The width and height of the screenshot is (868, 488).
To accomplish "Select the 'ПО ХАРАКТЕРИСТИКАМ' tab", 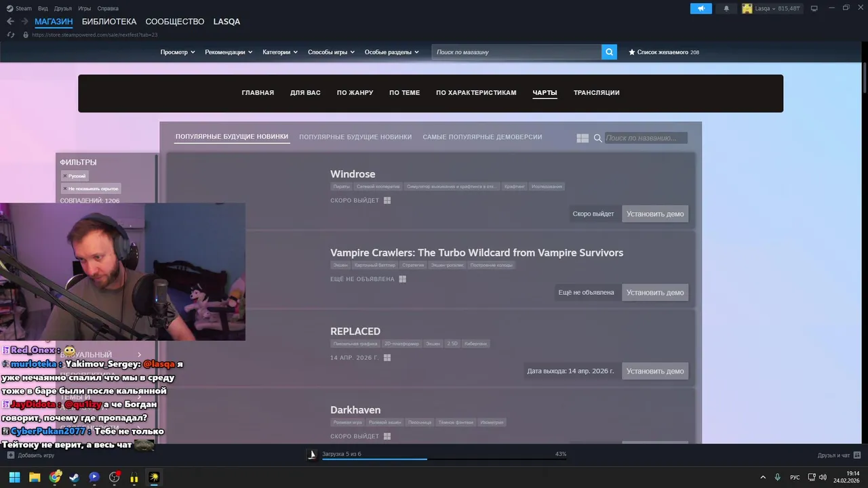I will click(476, 93).
